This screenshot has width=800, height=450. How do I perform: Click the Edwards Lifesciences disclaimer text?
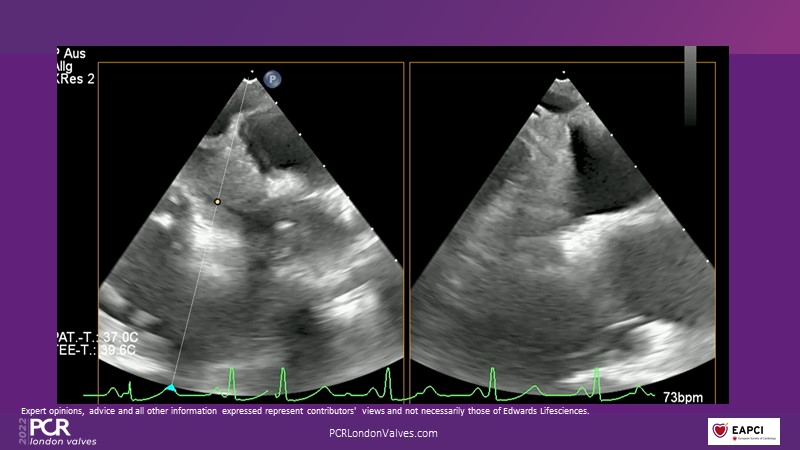click(x=305, y=411)
